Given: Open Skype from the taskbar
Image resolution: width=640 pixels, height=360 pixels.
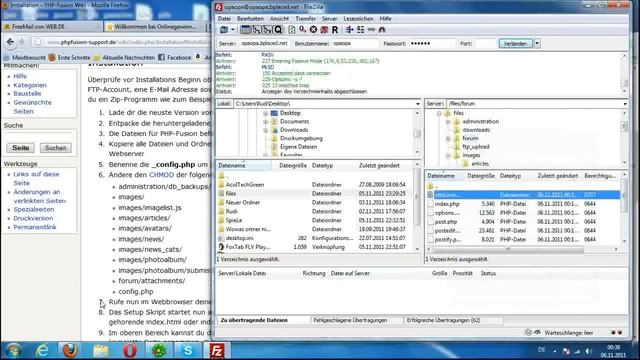Looking at the screenshot, I should click(188, 350).
